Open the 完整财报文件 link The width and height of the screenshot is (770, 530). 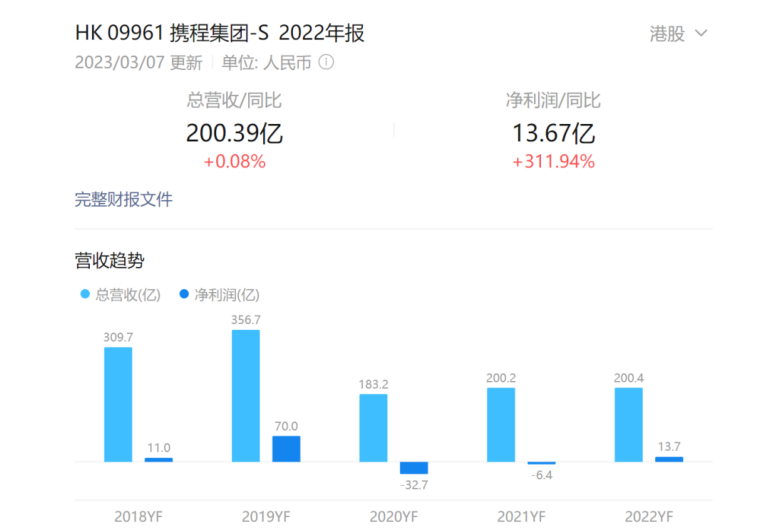[x=123, y=199]
